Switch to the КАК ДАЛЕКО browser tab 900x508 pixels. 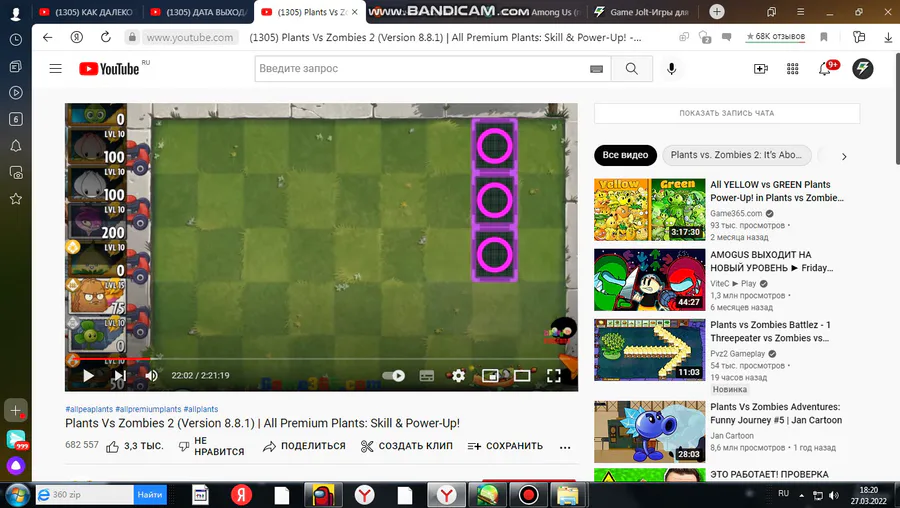[x=87, y=12]
